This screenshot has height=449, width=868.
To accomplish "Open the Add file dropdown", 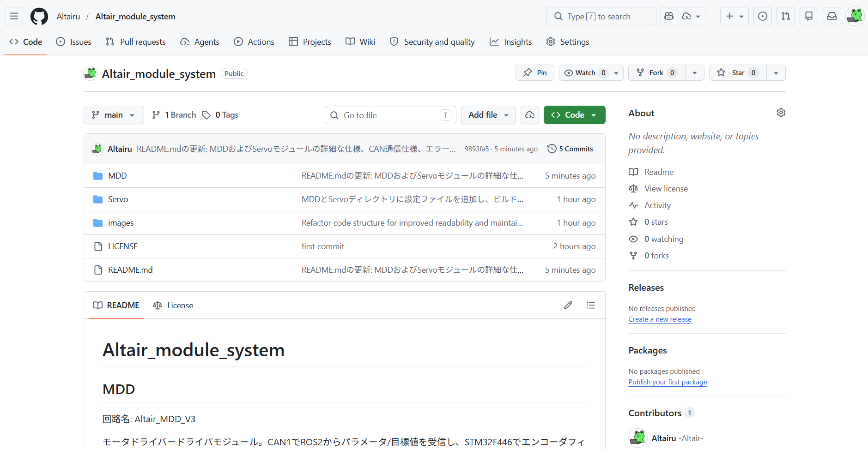I will pyautogui.click(x=488, y=115).
